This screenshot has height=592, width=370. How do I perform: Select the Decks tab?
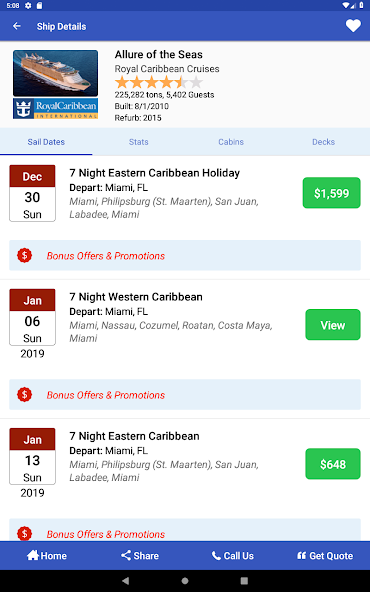click(324, 142)
